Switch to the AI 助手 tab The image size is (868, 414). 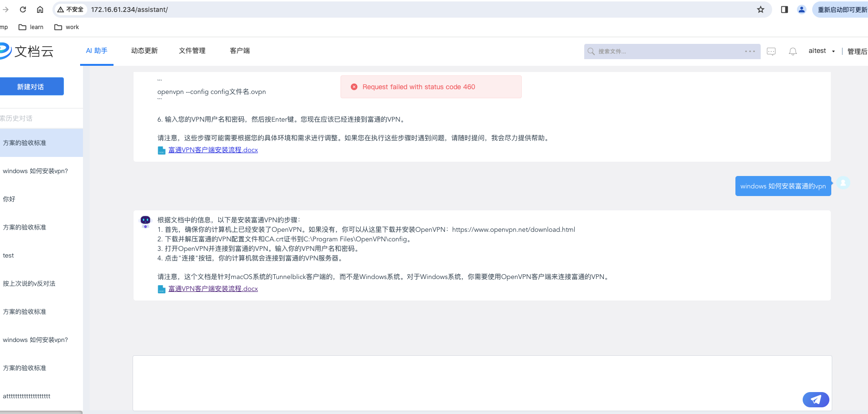[x=97, y=51]
